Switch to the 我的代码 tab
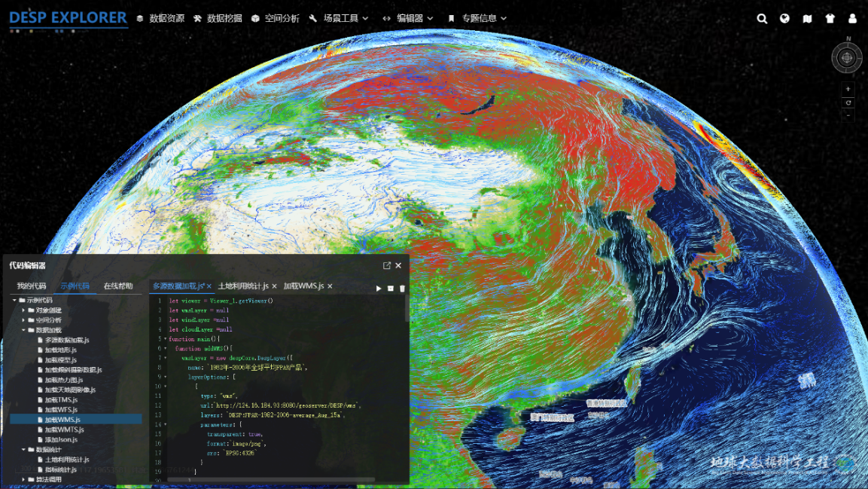Image resolution: width=868 pixels, height=489 pixels. pyautogui.click(x=32, y=286)
